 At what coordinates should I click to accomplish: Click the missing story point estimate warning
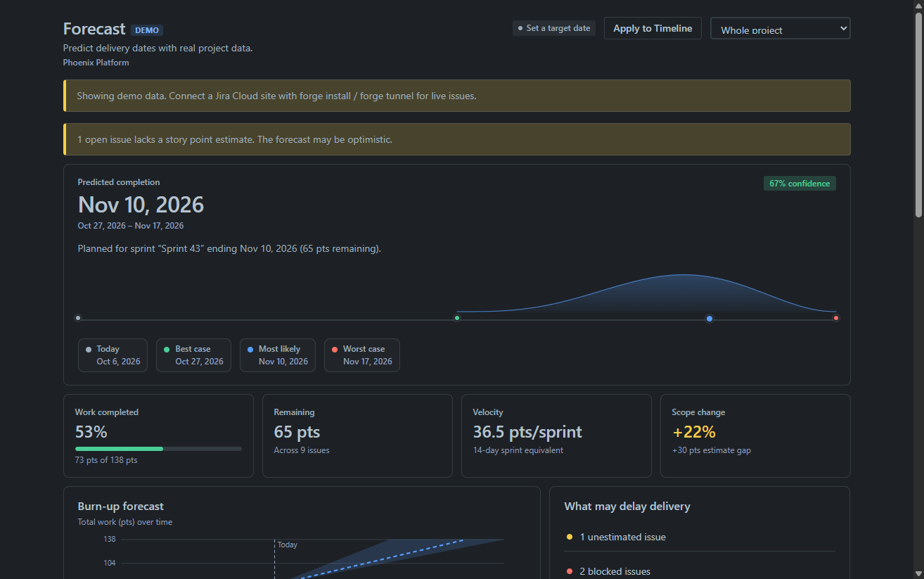coord(457,139)
